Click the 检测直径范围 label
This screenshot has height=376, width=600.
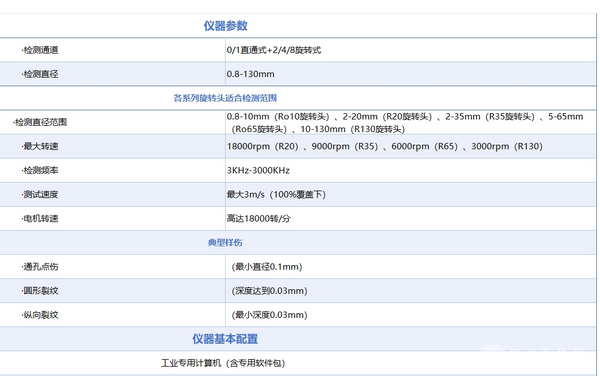coord(40,122)
